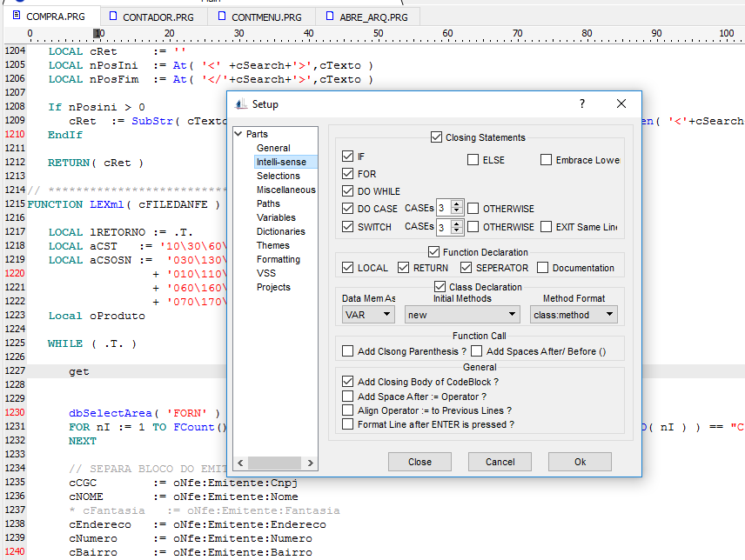Click the COMPRA.PRG tab file icon
Viewport: 745px width, 560px height.
(x=17, y=16)
